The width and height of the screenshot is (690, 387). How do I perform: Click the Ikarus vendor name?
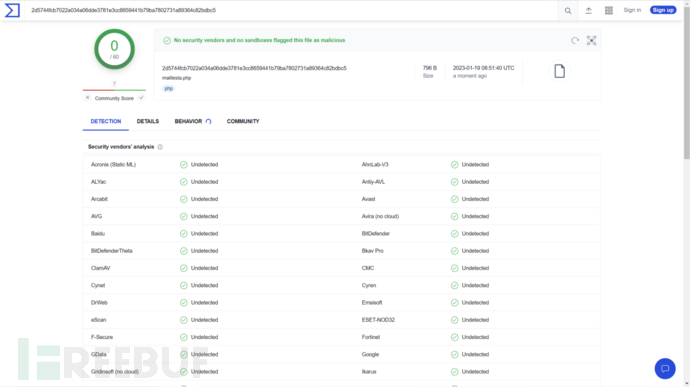coord(369,372)
